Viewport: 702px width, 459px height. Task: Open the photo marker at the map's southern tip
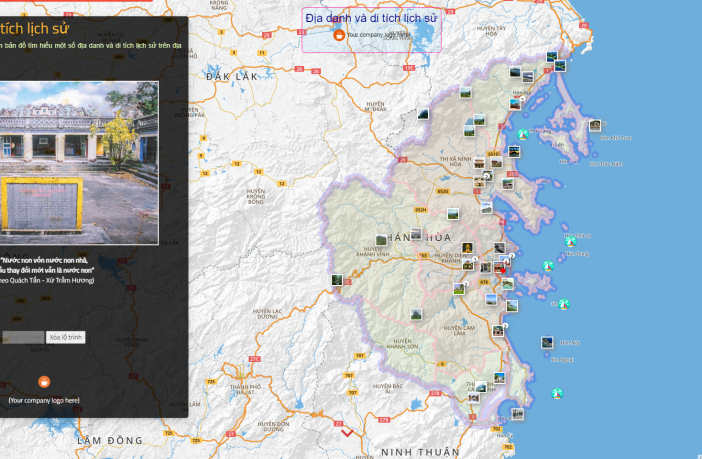point(518,414)
